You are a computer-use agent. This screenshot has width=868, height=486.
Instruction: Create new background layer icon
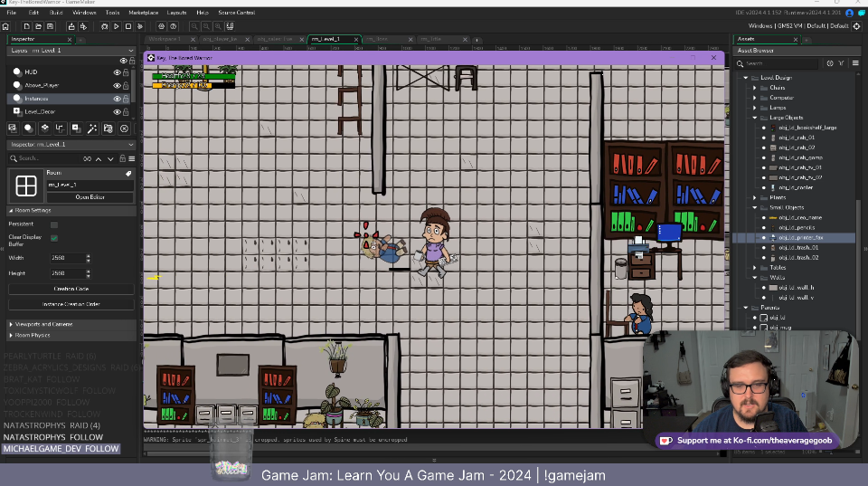pos(12,128)
